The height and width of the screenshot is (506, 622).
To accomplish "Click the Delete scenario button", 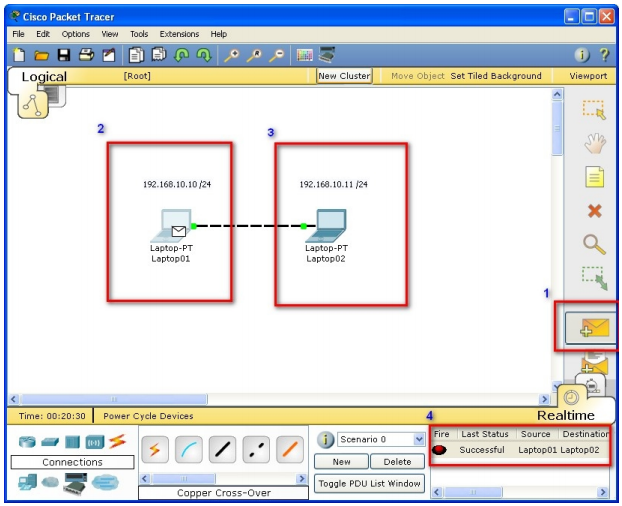I will [x=397, y=462].
